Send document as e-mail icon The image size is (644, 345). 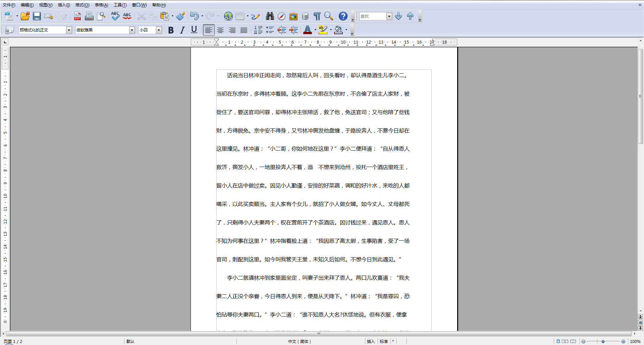(x=49, y=16)
